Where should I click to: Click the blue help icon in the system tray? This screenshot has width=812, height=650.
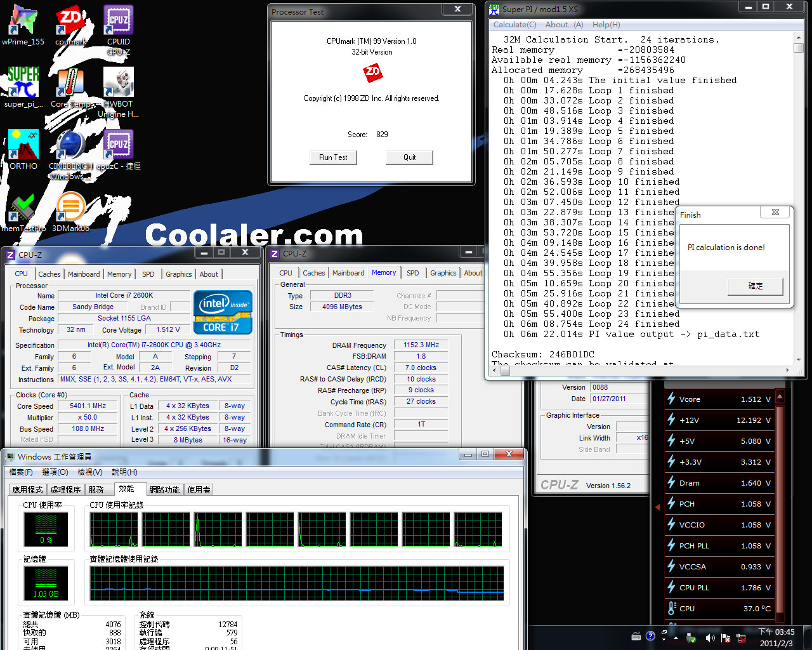click(x=650, y=636)
